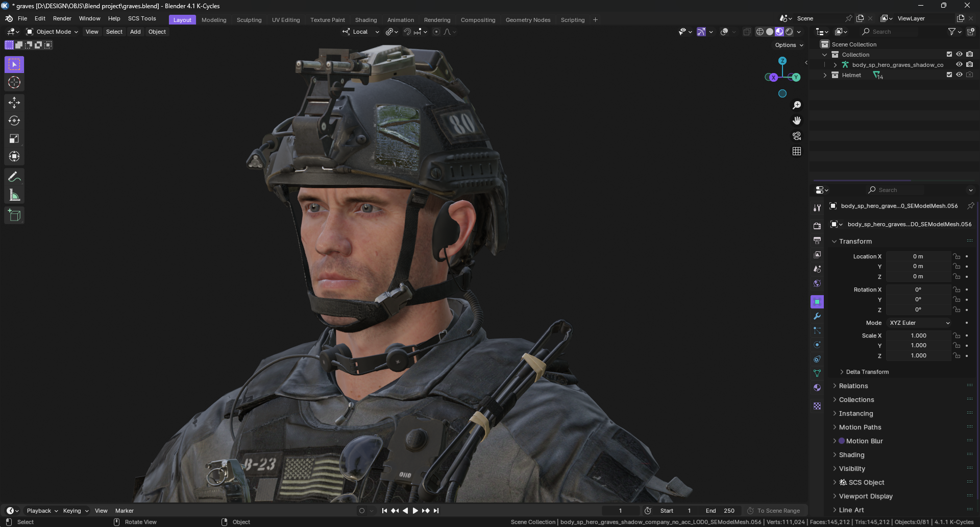
Task: Switch to the Shading workspace tab
Action: 366,20
